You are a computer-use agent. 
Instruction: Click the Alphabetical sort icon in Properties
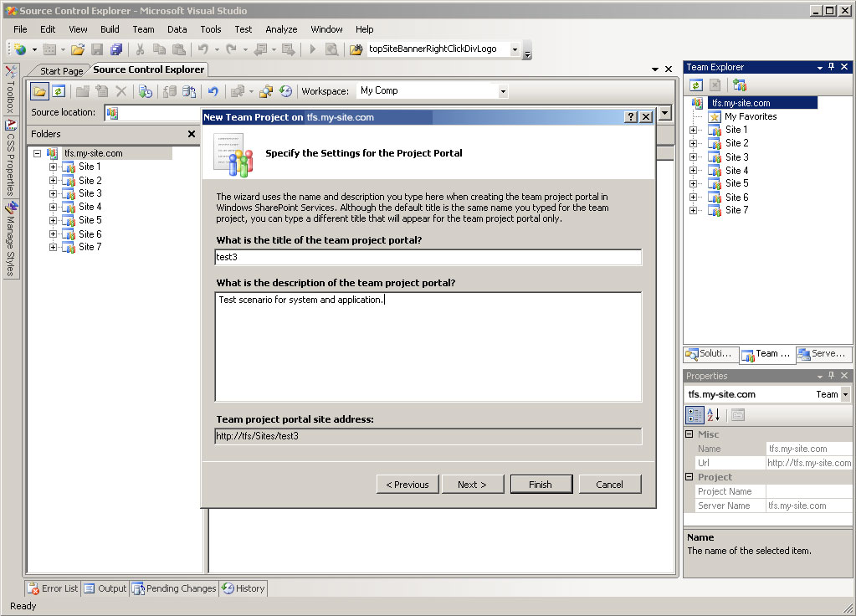(714, 415)
